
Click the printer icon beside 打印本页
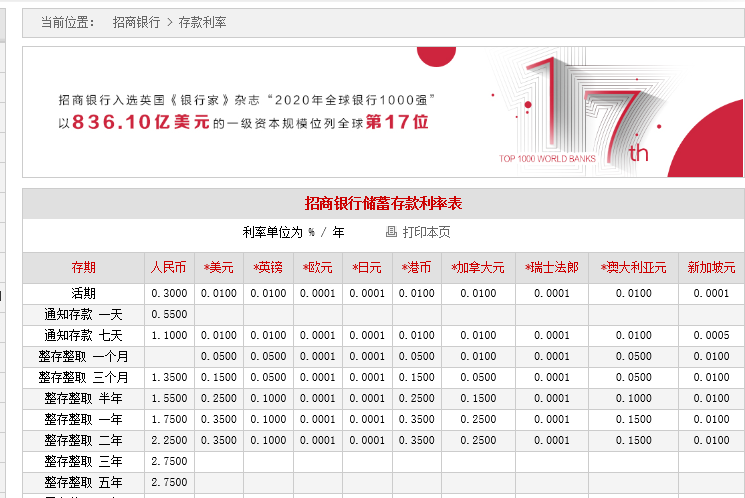(391, 232)
